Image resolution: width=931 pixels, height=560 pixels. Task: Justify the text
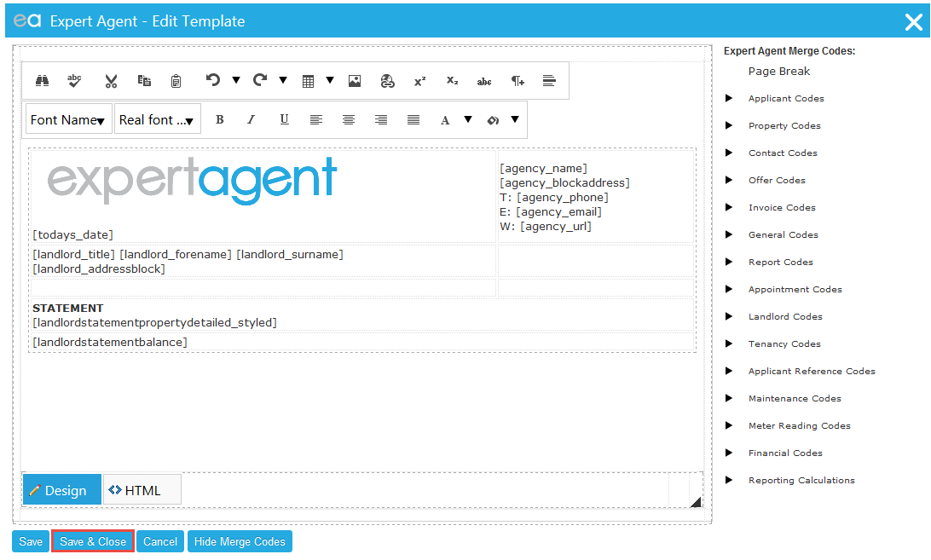click(x=413, y=120)
